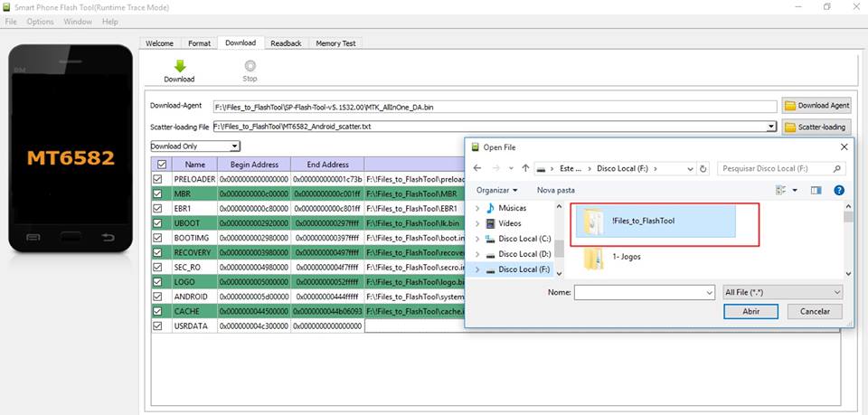Click the Scatter-loading folder button

pos(816,127)
